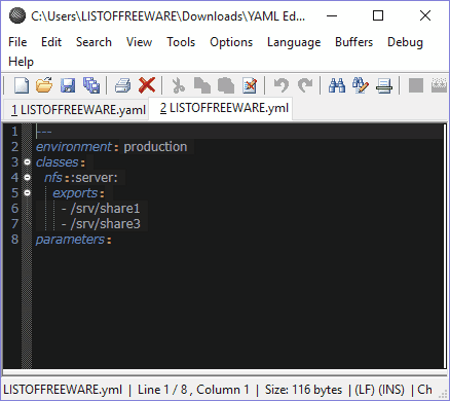This screenshot has height=401, width=450.
Task: Open the Language menu
Action: [x=294, y=42]
